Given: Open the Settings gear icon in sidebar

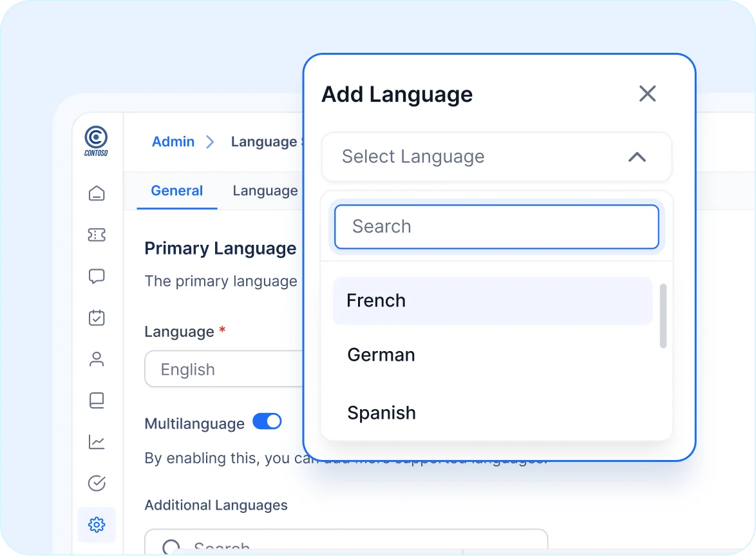Looking at the screenshot, I should [x=97, y=524].
